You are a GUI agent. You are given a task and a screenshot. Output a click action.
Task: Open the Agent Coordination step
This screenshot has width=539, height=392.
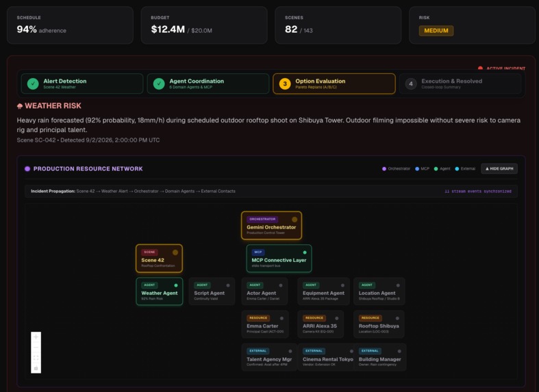coord(208,83)
